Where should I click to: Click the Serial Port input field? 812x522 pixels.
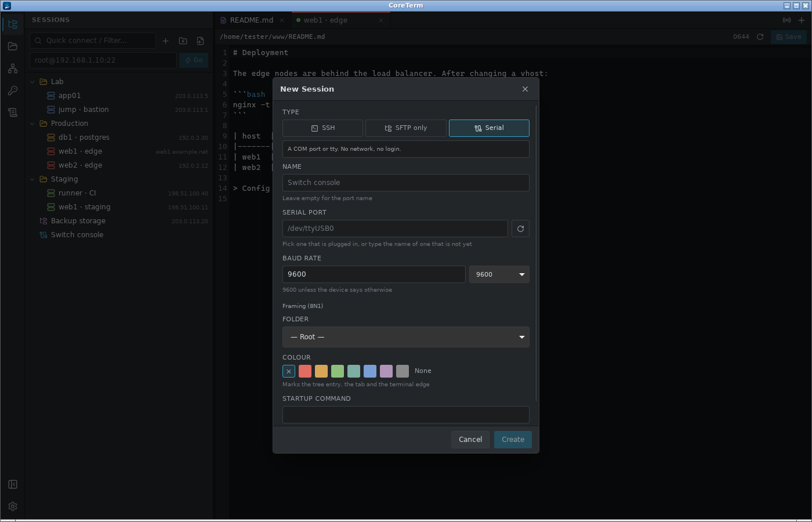pos(395,229)
